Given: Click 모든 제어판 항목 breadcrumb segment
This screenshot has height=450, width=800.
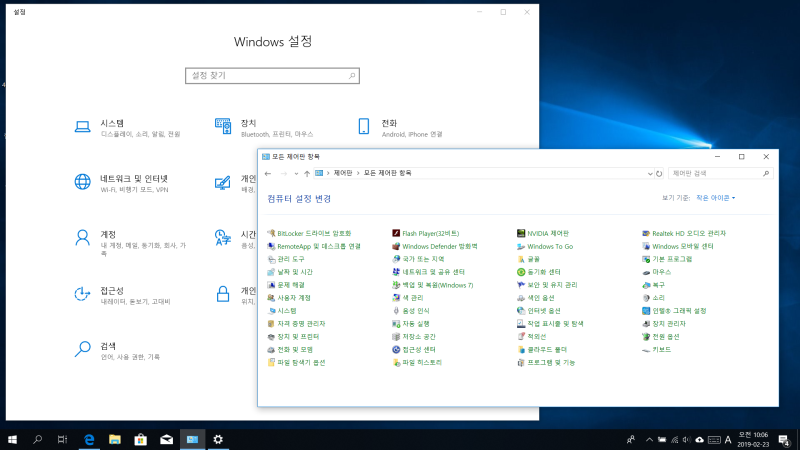Looking at the screenshot, I should [x=387, y=173].
